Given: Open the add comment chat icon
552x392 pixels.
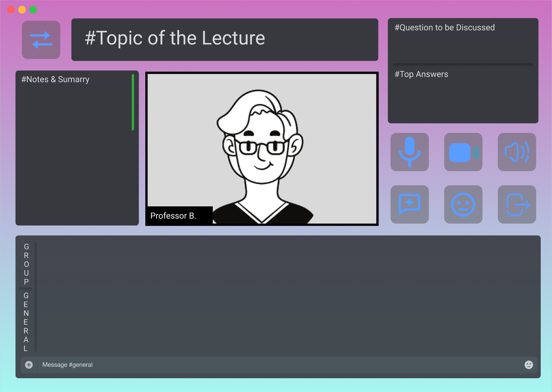Looking at the screenshot, I should coord(410,204).
